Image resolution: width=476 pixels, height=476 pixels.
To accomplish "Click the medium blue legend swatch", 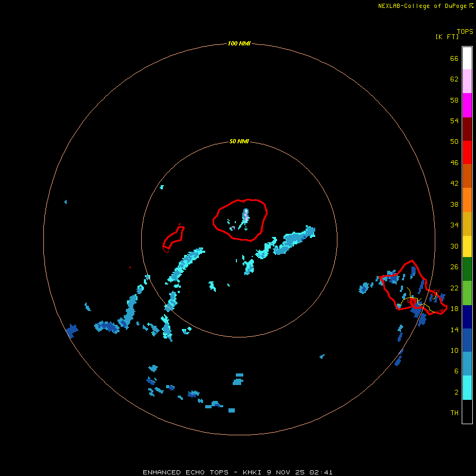I will point(467,340).
